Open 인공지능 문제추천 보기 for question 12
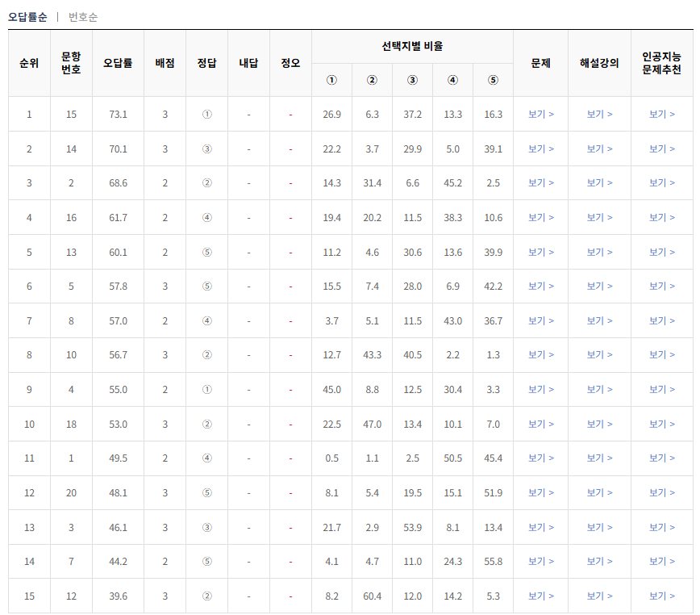Screen dimensions: 700x615 (x=662, y=596)
